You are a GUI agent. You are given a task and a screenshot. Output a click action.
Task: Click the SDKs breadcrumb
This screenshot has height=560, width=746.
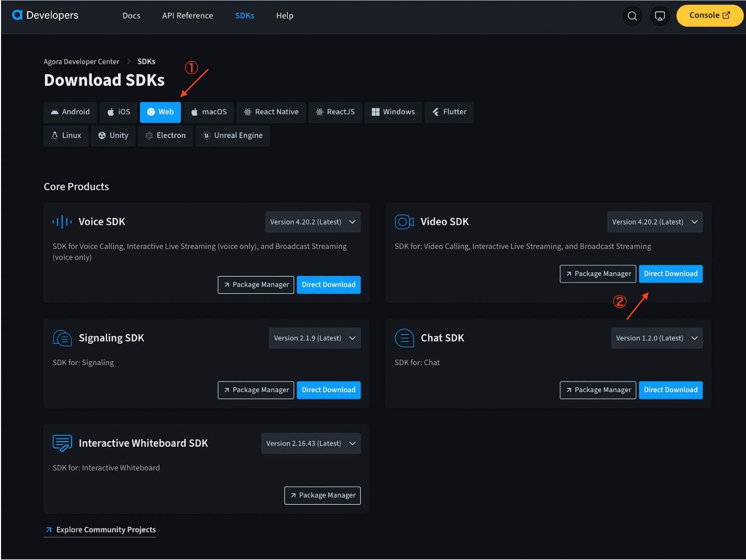tap(146, 61)
